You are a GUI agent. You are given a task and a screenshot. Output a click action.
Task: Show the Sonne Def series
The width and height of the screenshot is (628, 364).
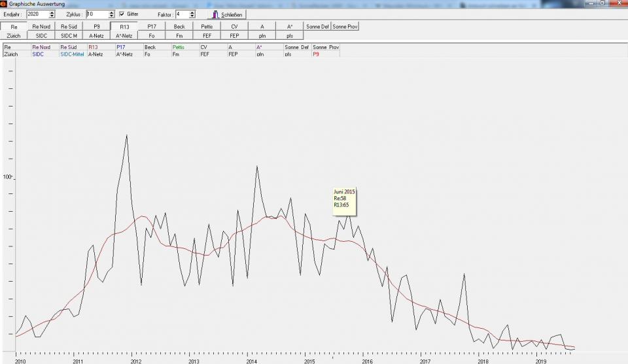coord(317,27)
